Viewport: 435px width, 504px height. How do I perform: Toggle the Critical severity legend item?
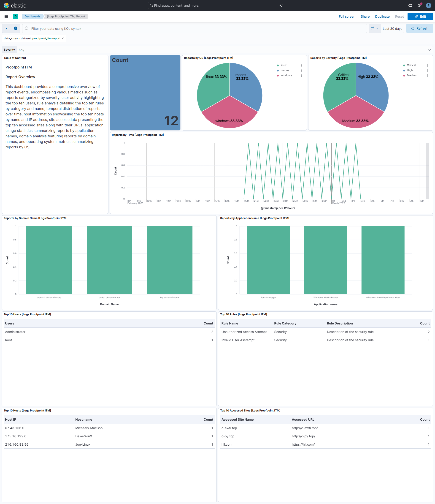point(411,65)
